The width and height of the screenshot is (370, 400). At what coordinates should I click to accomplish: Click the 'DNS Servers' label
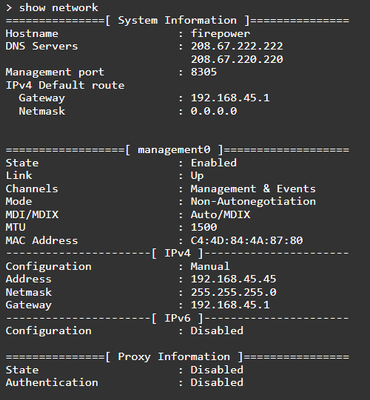pyautogui.click(x=42, y=46)
